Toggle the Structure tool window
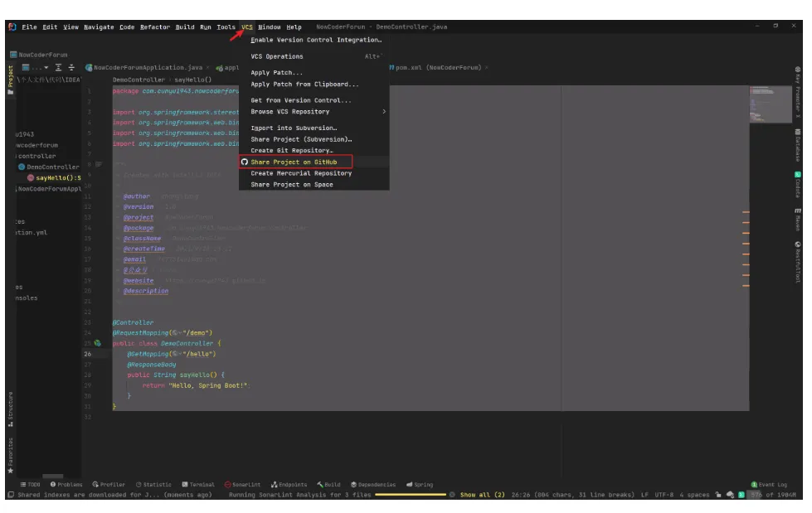Image resolution: width=812 pixels, height=513 pixels. coord(10,409)
